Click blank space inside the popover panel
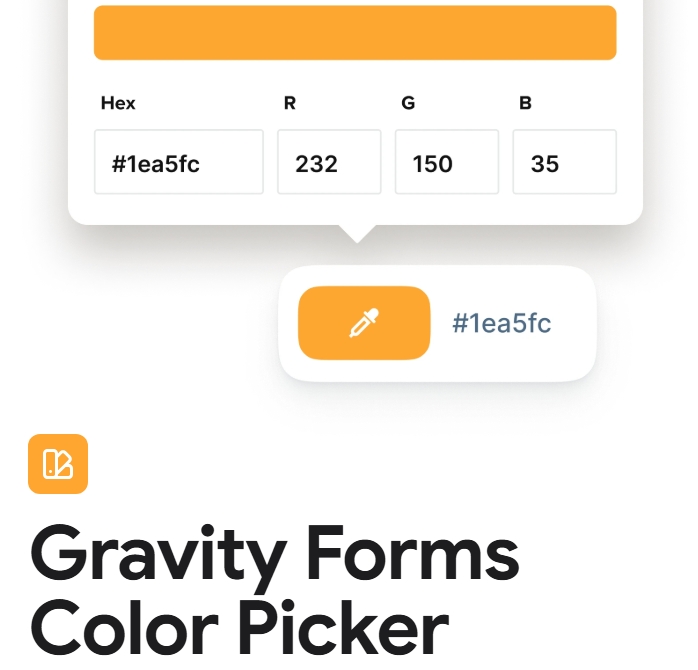698x670 pixels. click(356, 209)
